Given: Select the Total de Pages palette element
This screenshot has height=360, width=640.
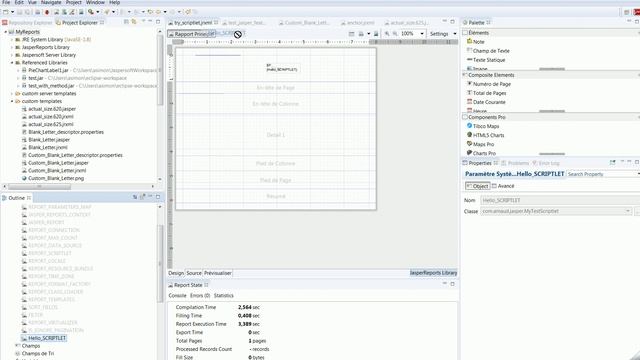Looking at the screenshot, I should 486,93.
